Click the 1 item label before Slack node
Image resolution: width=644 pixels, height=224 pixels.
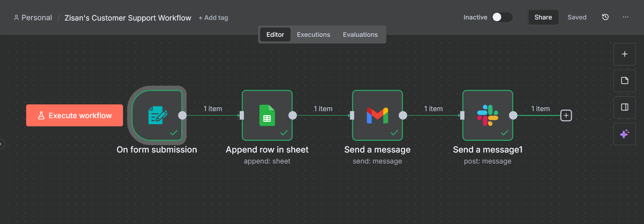coord(433,109)
